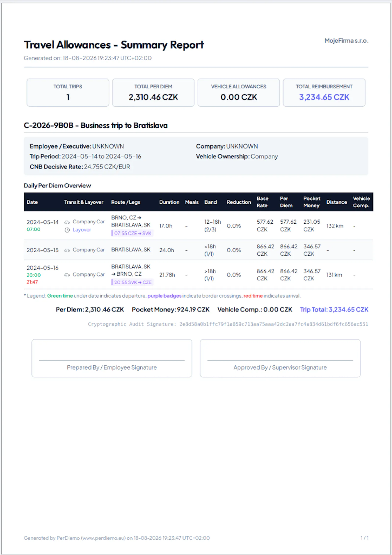This screenshot has height=555, width=392.
Task: Click the Meals column header
Action: point(192,202)
